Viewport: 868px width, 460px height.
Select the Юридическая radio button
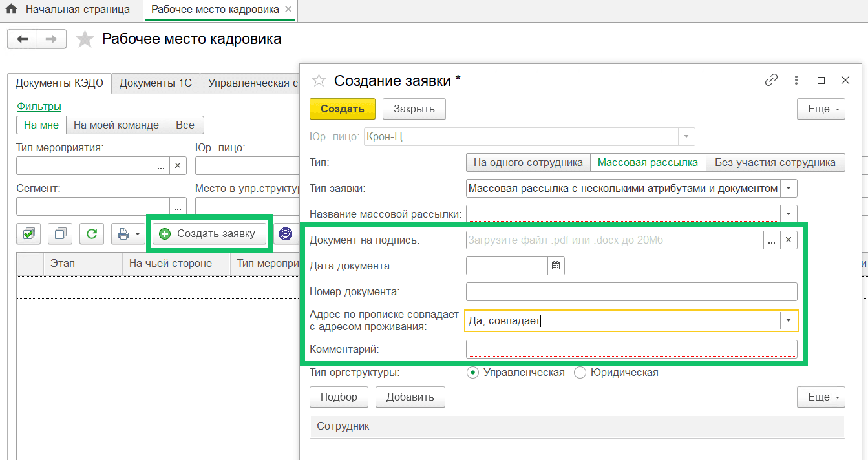pyautogui.click(x=580, y=373)
